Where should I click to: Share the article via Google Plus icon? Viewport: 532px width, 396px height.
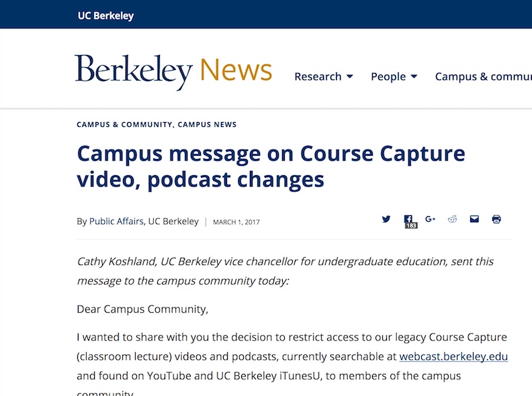click(430, 219)
